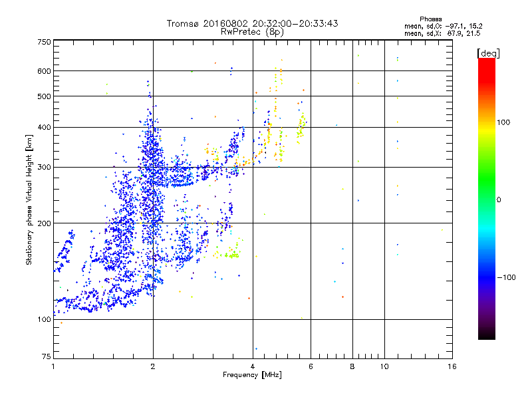
Task: Click the "300" height tick label
Action: click(44, 167)
